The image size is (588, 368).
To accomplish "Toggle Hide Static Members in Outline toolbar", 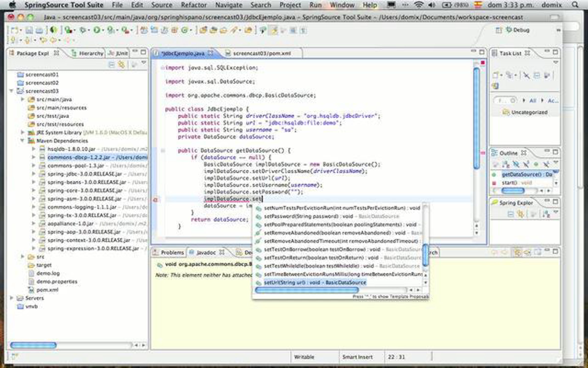I will (x=526, y=164).
